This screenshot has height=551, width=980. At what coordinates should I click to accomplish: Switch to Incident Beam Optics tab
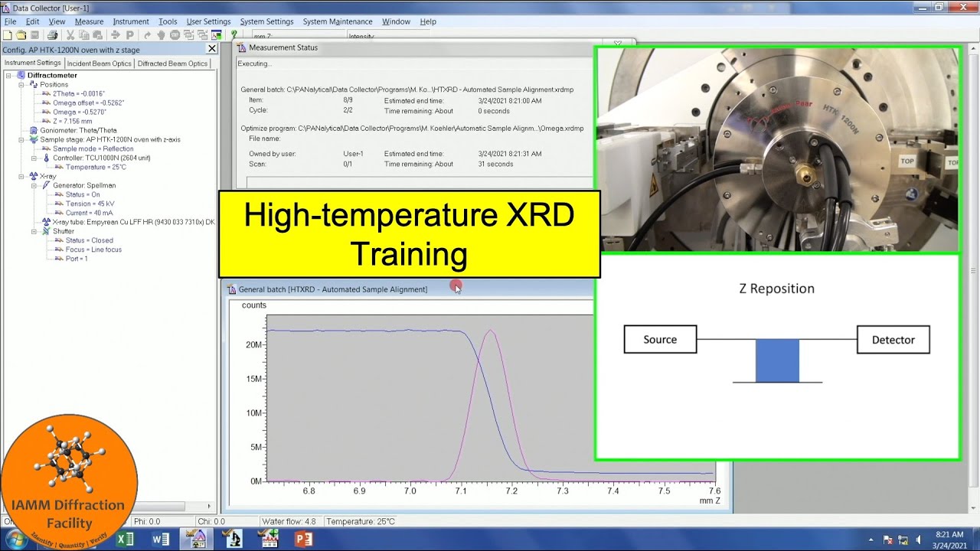click(99, 64)
